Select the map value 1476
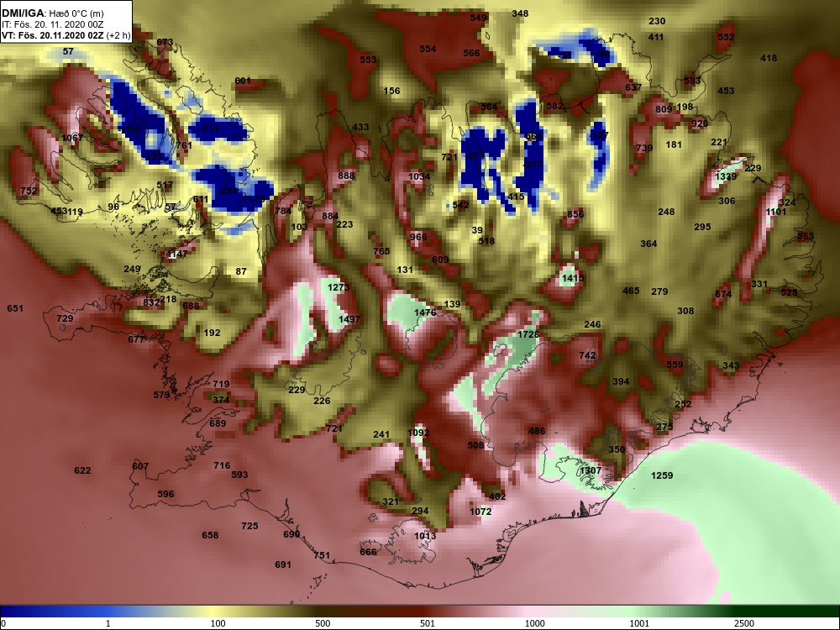 pyautogui.click(x=425, y=312)
